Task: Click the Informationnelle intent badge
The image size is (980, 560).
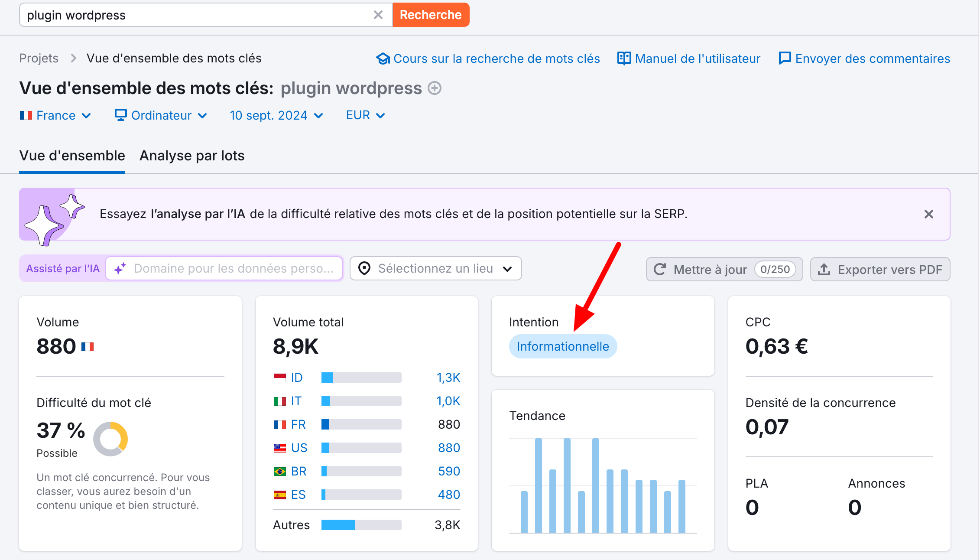Action: 563,346
